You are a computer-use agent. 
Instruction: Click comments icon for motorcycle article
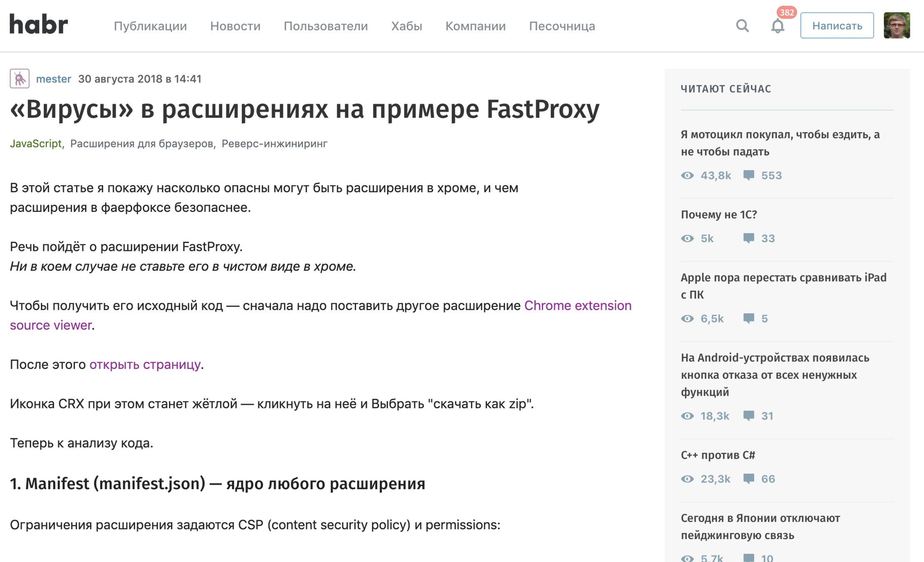[x=749, y=175]
